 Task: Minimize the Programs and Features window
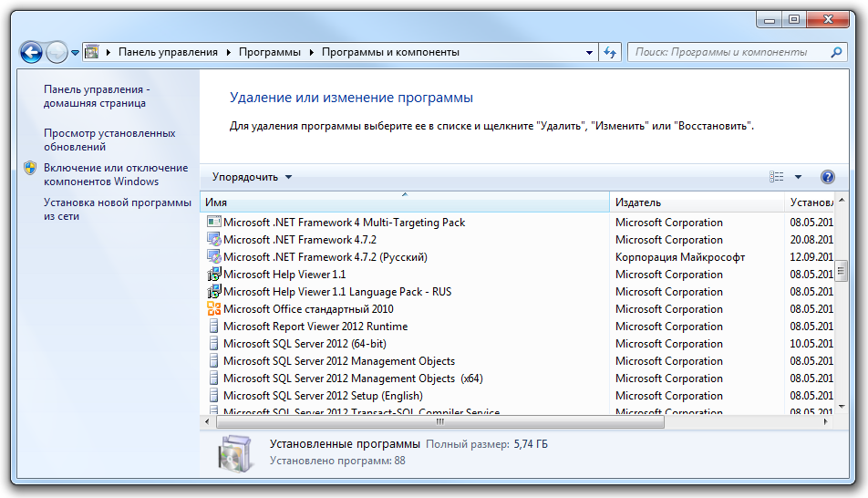click(x=769, y=20)
